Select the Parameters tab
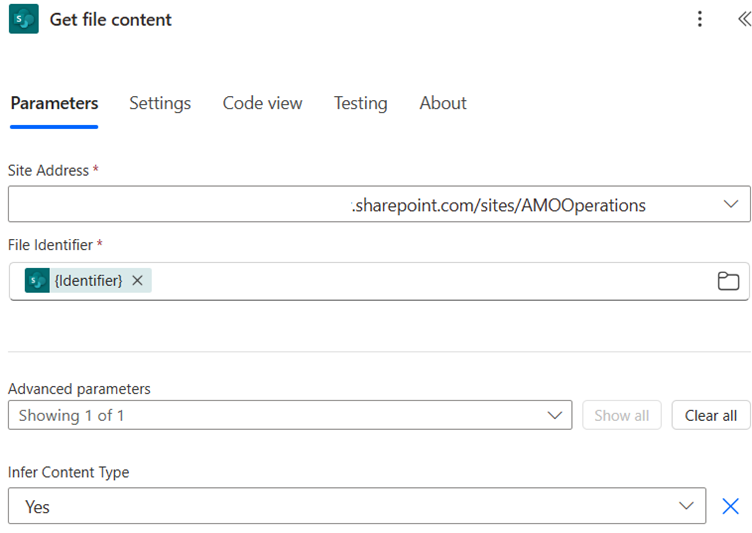The height and width of the screenshot is (533, 752). (54, 103)
